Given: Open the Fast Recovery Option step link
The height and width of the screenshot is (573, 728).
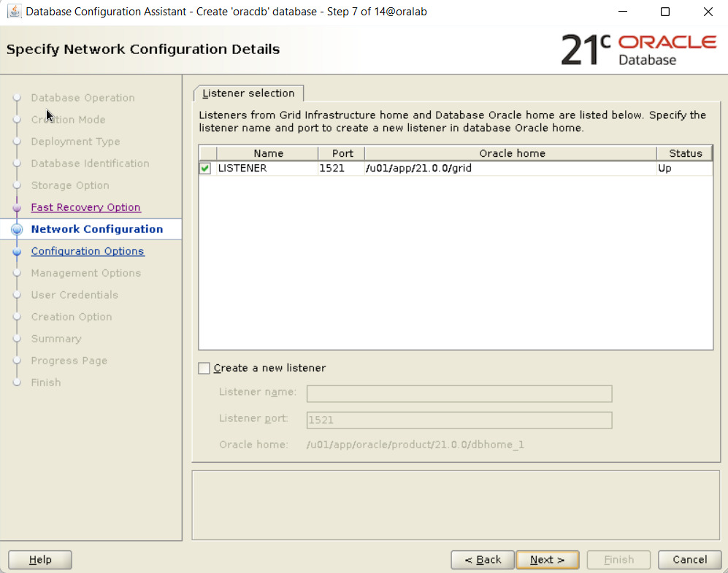Looking at the screenshot, I should (85, 207).
